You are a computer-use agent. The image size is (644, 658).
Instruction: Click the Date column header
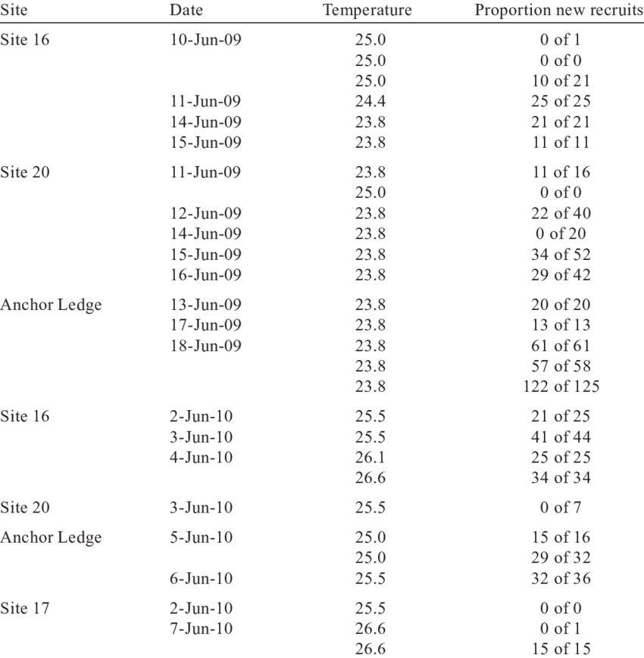[186, 11]
